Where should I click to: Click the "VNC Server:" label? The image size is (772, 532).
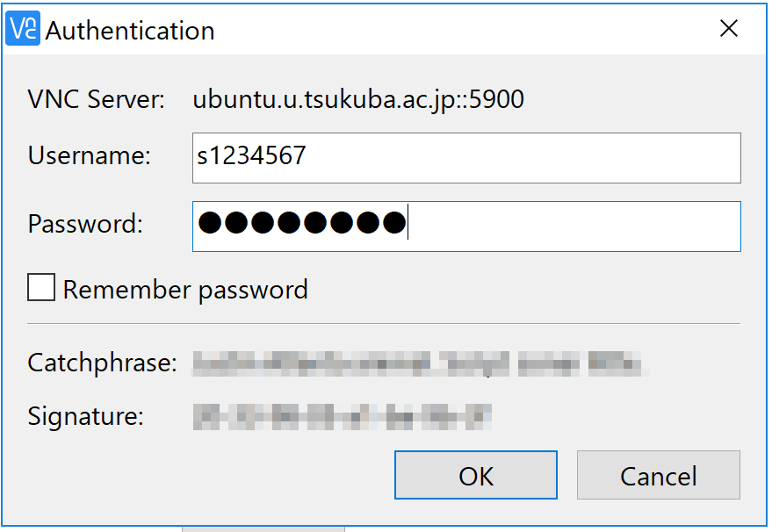tap(97, 100)
